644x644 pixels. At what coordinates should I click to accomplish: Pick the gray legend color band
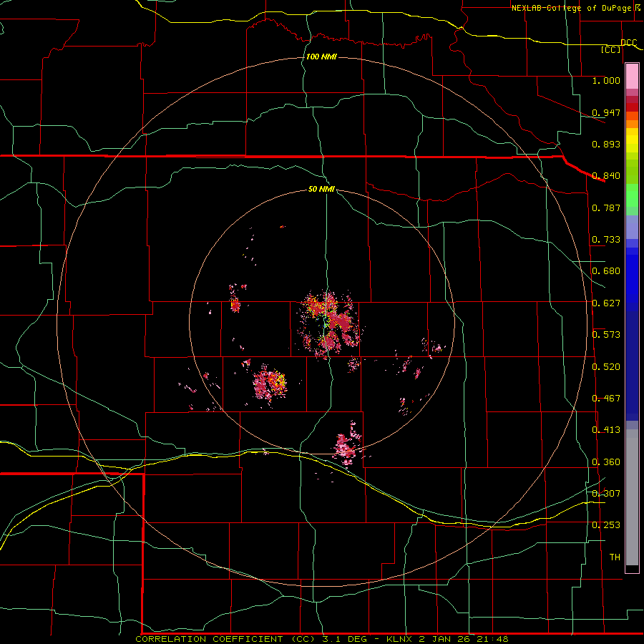click(632, 497)
